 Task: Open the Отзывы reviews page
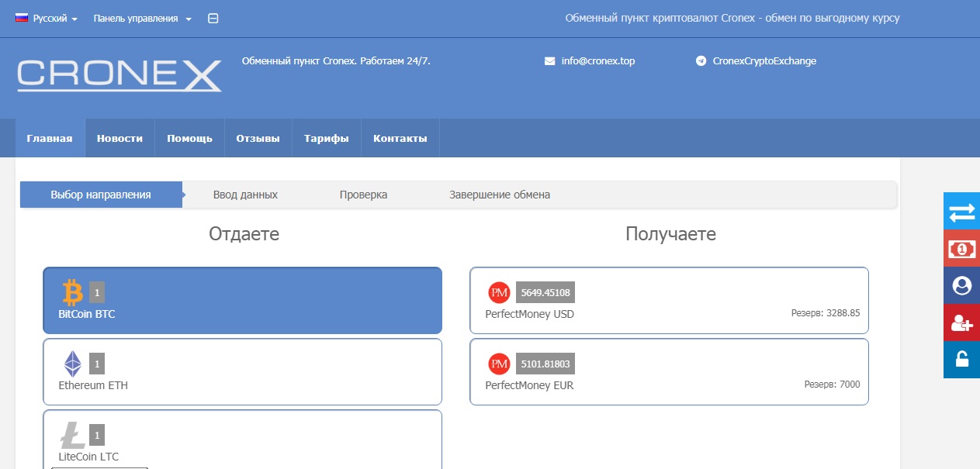[x=258, y=139]
